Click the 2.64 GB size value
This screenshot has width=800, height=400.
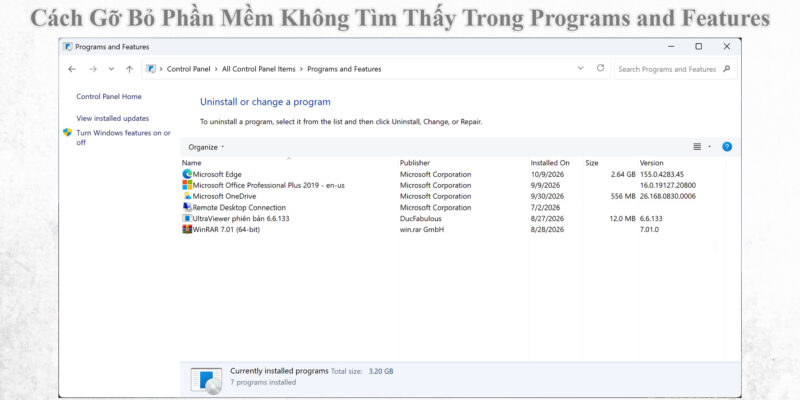tap(623, 174)
